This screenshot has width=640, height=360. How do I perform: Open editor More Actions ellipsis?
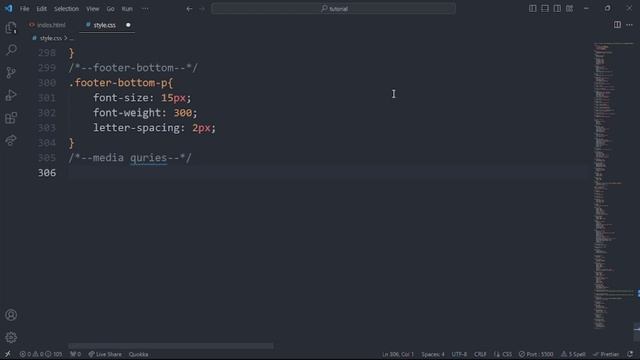pyautogui.click(x=629, y=25)
